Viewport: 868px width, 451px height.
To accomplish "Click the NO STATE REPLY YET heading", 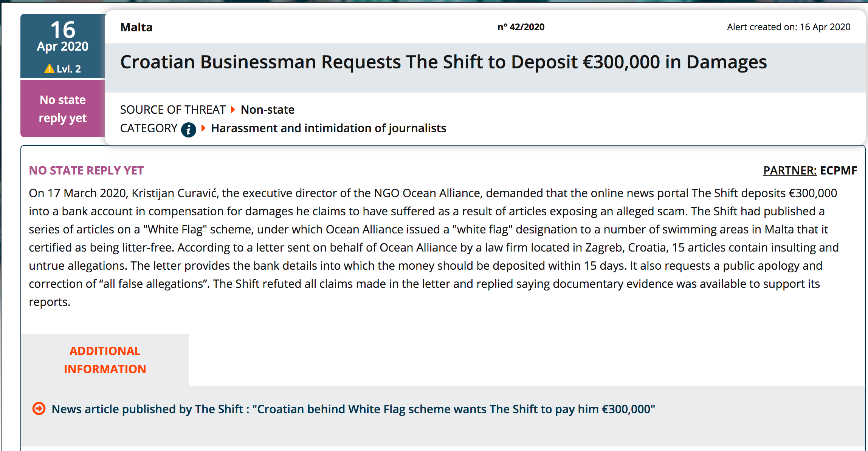I will (86, 170).
